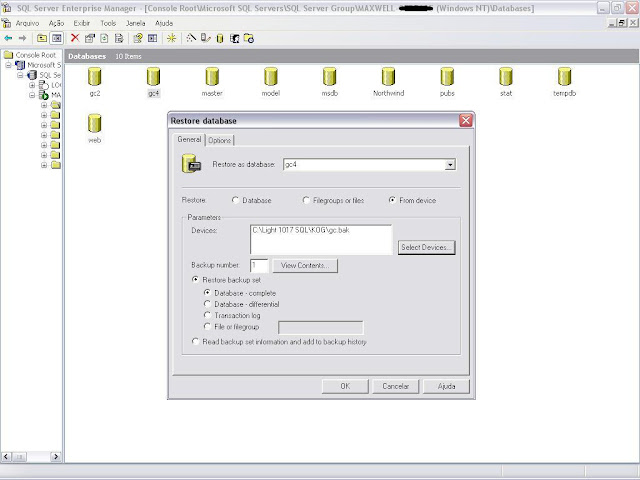Click the Cancelar button
This screenshot has width=640, height=480.
[396, 386]
